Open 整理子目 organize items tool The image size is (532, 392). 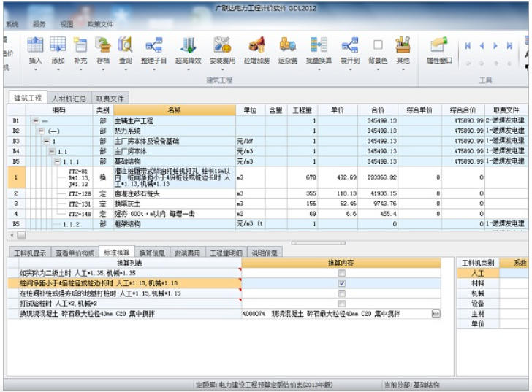[154, 45]
